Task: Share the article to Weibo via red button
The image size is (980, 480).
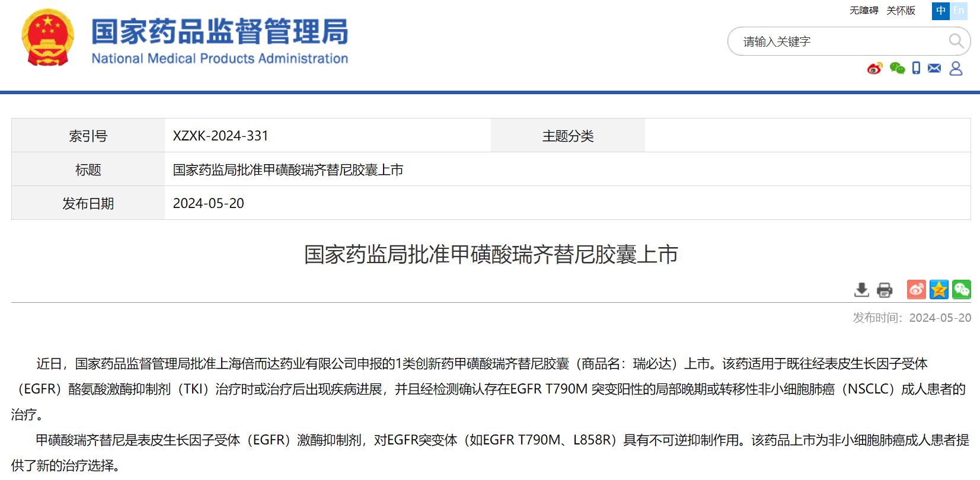Action: (916, 289)
